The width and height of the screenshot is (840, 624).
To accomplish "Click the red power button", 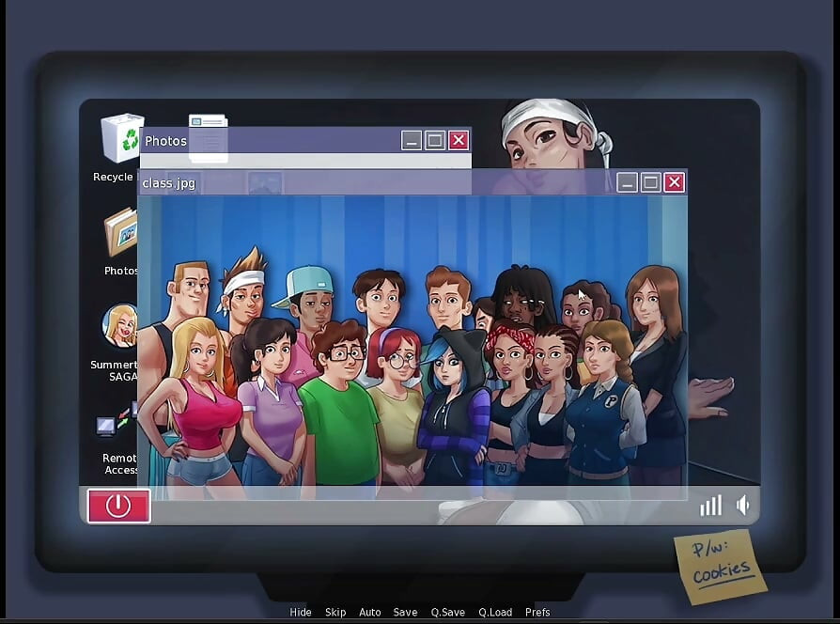I will coord(119,506).
